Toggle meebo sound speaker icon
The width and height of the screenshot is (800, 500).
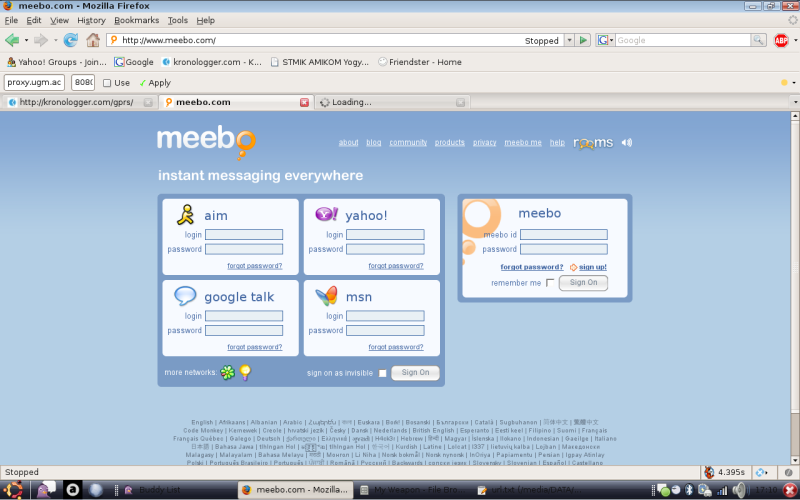point(627,142)
